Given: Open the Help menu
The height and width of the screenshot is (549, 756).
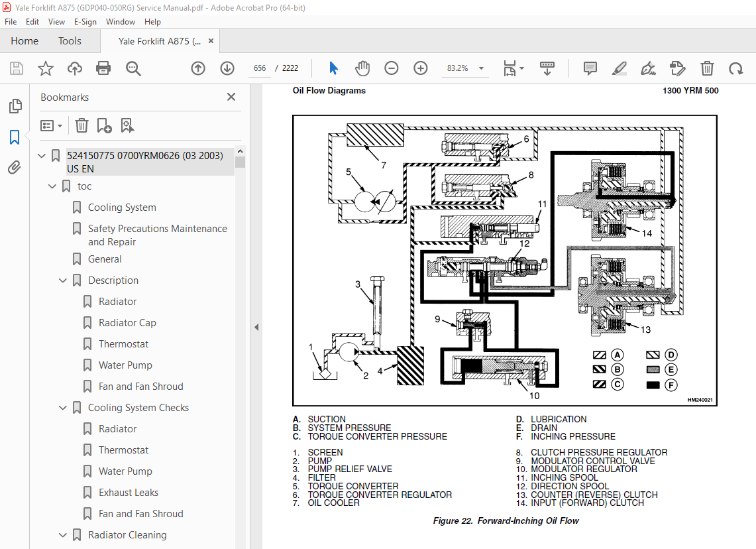Looking at the screenshot, I should point(152,22).
